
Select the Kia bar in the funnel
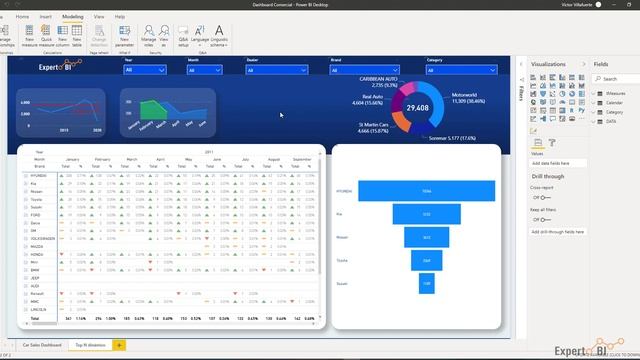click(427, 214)
